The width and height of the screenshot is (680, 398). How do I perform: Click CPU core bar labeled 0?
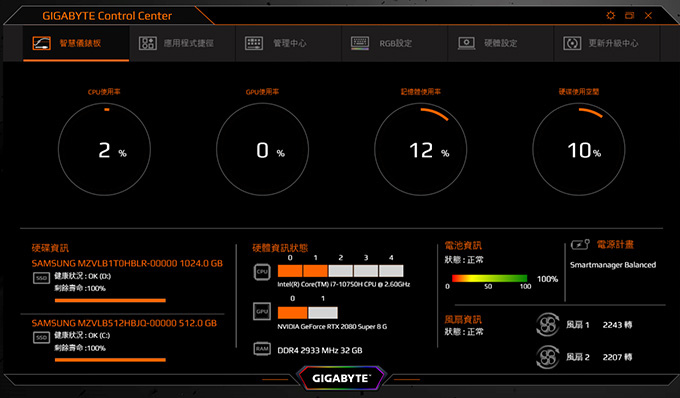(290, 271)
